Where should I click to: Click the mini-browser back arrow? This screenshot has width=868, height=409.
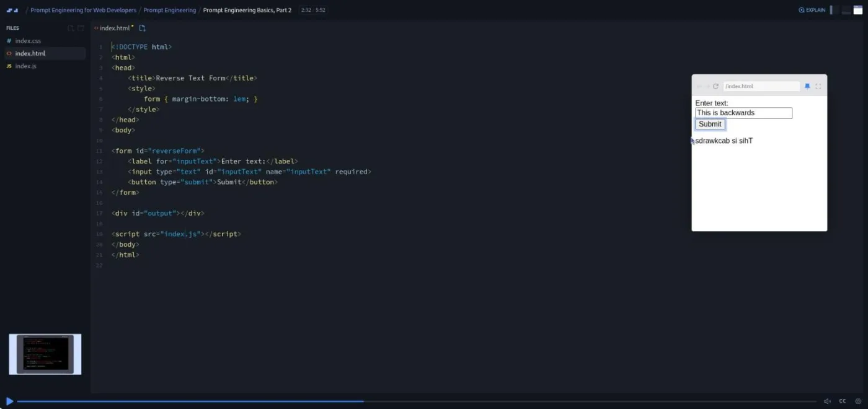(699, 86)
